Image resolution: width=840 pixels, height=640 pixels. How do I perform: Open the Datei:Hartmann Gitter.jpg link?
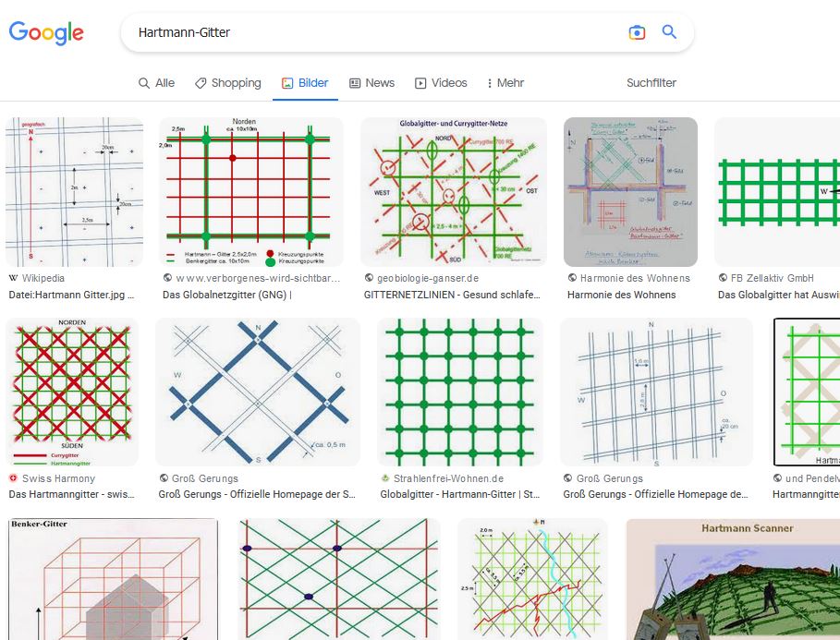point(72,295)
